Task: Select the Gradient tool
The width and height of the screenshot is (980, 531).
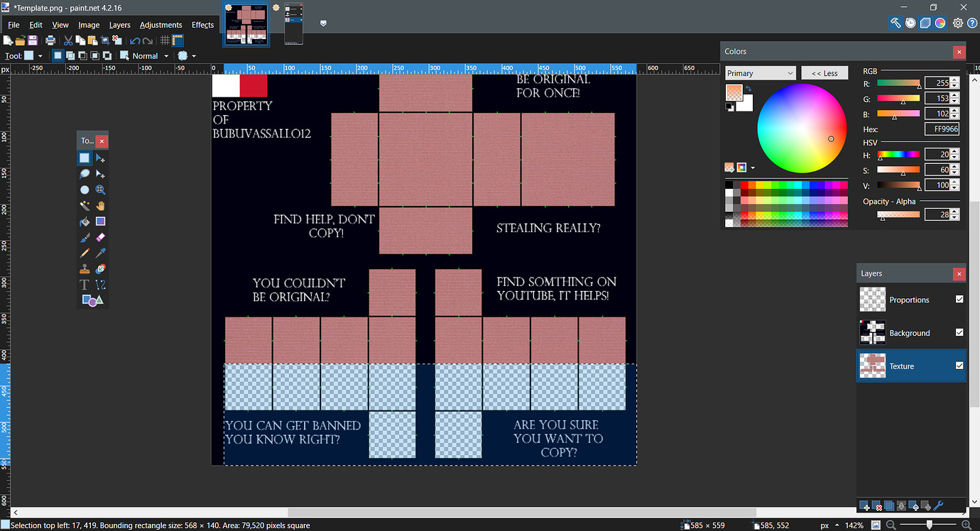Action: point(101,221)
